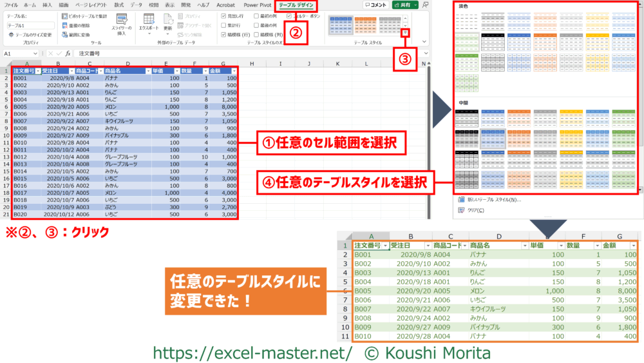Expand the table styles gallery More arrow
644x363 pixels.
[x=405, y=32]
